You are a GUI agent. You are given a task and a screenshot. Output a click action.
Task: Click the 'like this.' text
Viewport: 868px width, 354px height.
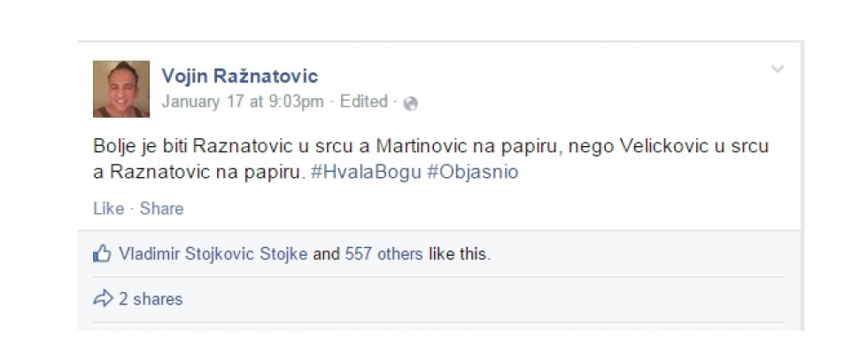[459, 255]
